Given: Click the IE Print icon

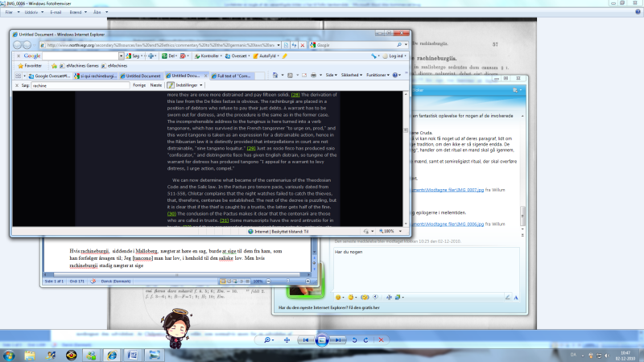Looking at the screenshot, I should (x=313, y=75).
